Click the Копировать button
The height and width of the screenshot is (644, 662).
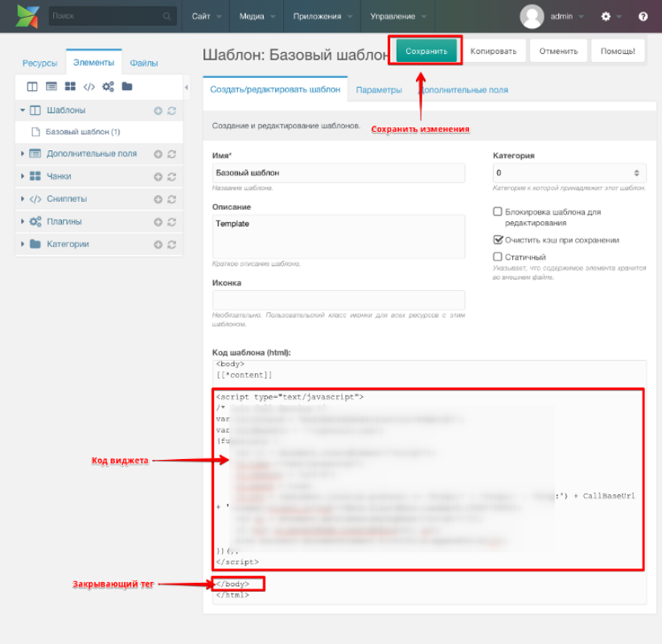pos(493,51)
